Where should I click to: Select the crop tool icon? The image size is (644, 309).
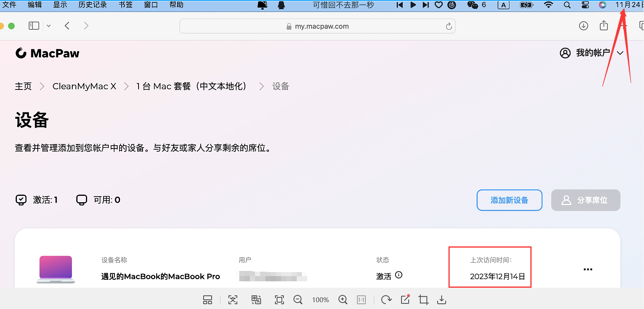[424, 300]
